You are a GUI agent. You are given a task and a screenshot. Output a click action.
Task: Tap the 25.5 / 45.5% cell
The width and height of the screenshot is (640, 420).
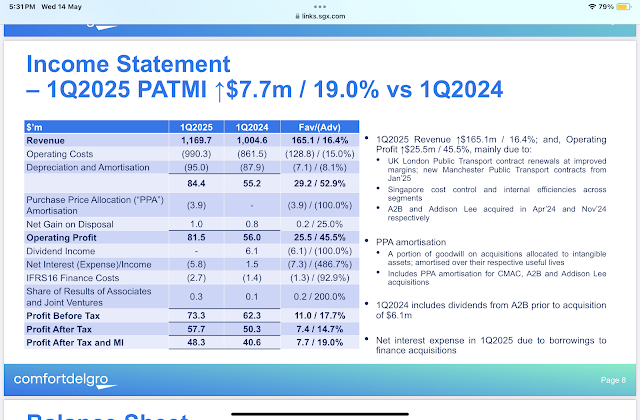coord(320,238)
